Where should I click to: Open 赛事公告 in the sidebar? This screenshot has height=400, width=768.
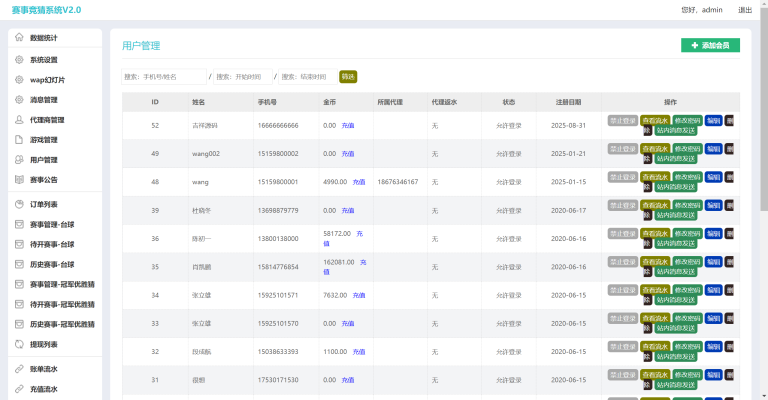43,180
